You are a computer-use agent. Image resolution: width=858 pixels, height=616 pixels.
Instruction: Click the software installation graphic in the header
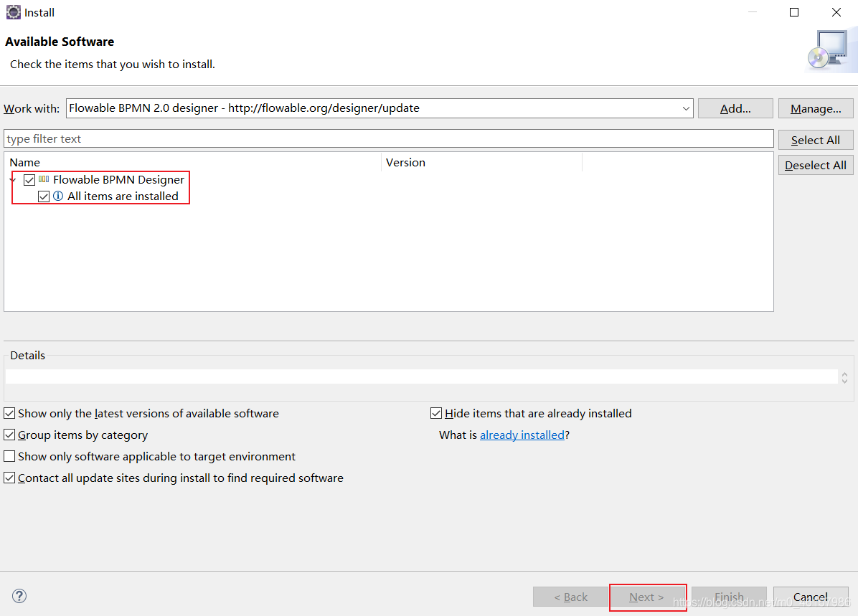[x=829, y=49]
